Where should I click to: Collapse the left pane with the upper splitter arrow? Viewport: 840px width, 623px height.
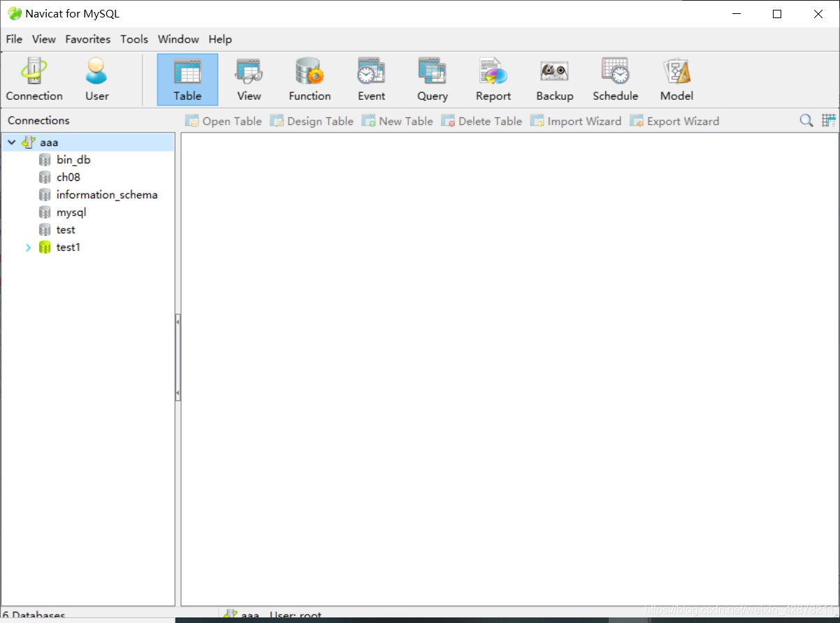[178, 322]
